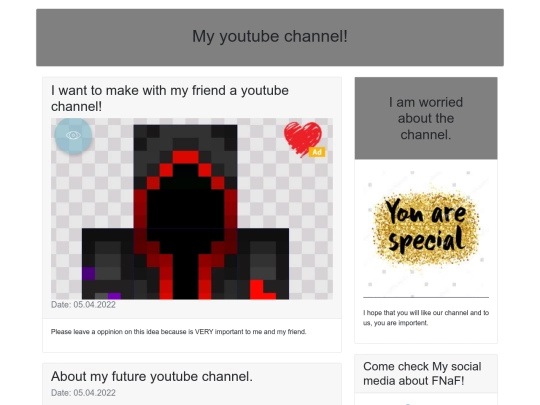Open the hooded Minecraft skin image
The image size is (540, 405).
coord(192,209)
